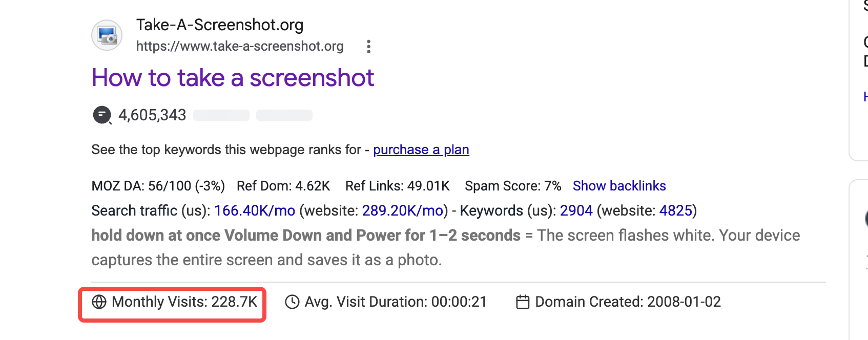
Task: Click the "Show backlinks" link
Action: 619,186
